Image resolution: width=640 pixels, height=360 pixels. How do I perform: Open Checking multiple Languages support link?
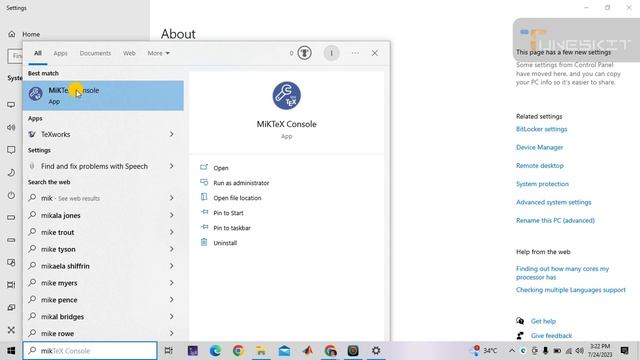[571, 290]
